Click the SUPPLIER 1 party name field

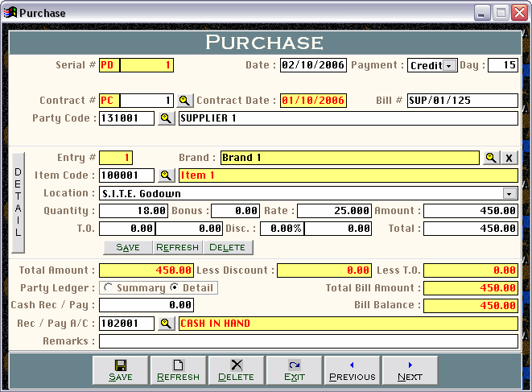point(348,118)
